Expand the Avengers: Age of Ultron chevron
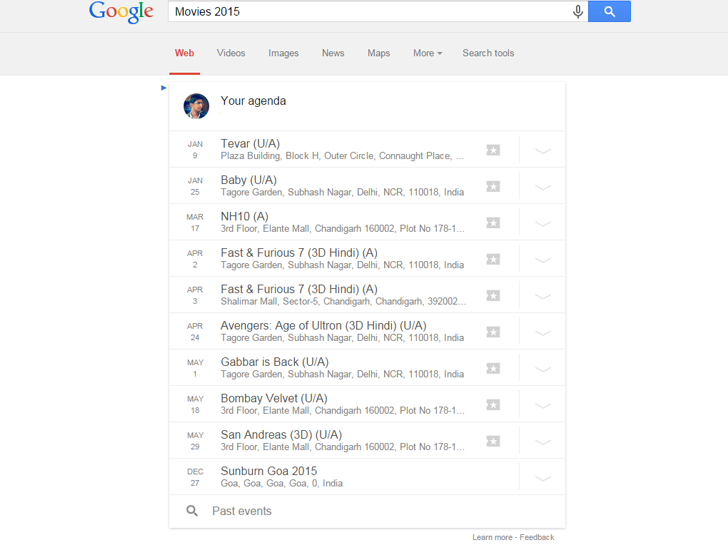 pos(543,333)
